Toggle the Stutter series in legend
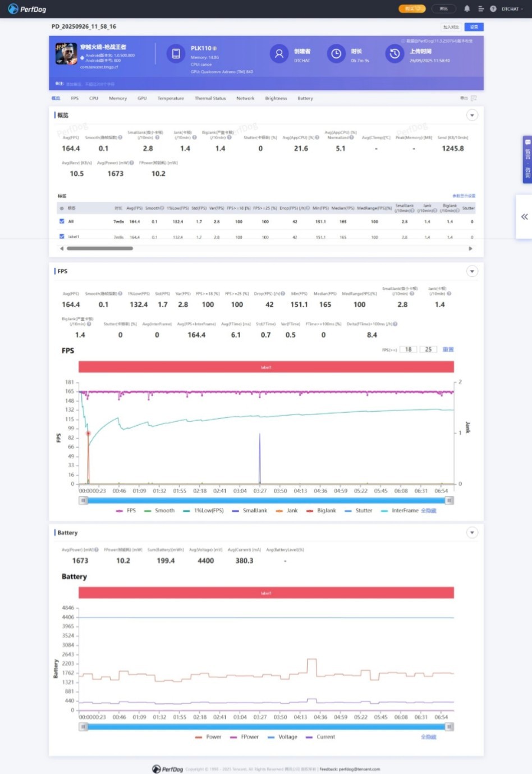Screen dimensions: 532x774 [359, 511]
